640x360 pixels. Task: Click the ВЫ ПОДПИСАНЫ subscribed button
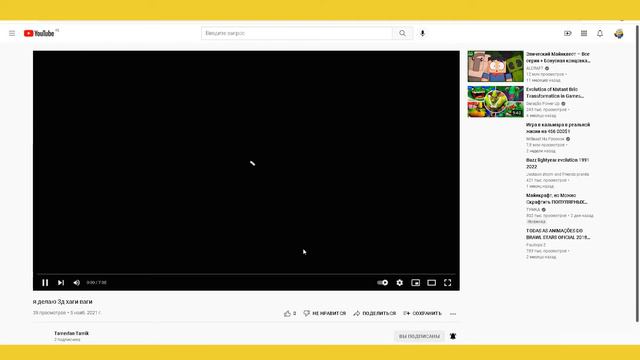(419, 336)
